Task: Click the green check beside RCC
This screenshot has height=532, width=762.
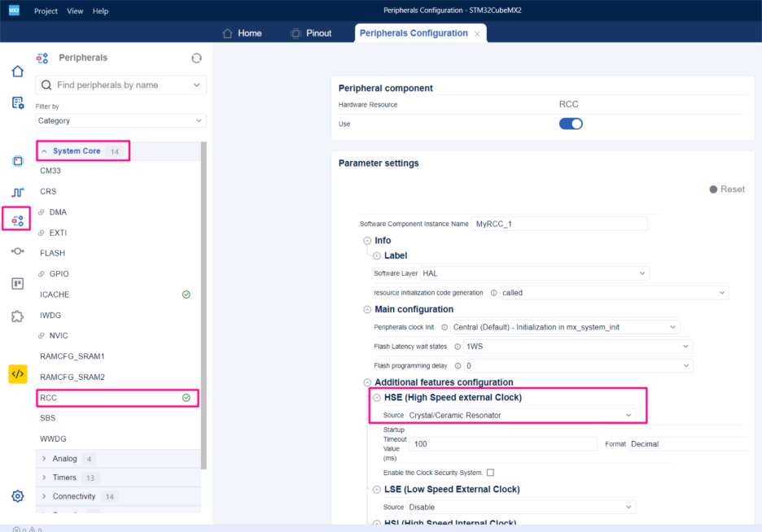Action: 186,398
